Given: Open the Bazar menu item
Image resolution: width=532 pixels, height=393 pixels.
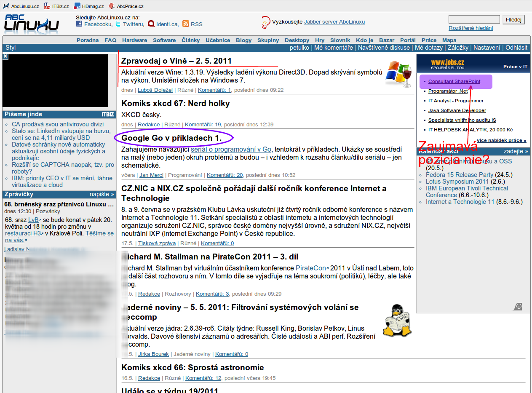Looking at the screenshot, I should pyautogui.click(x=387, y=40).
